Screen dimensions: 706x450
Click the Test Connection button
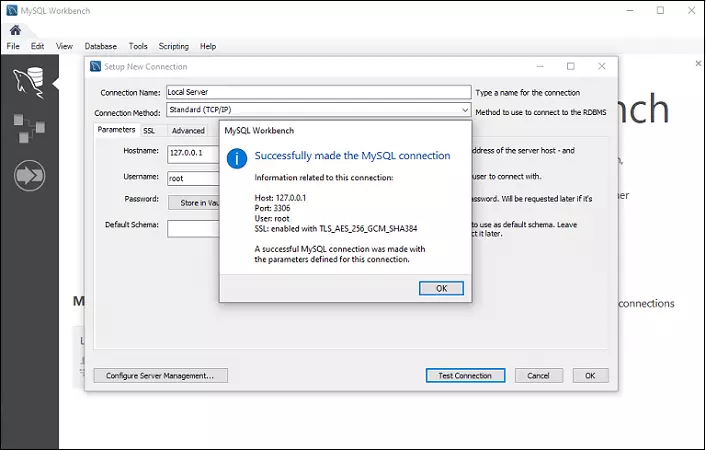click(465, 375)
